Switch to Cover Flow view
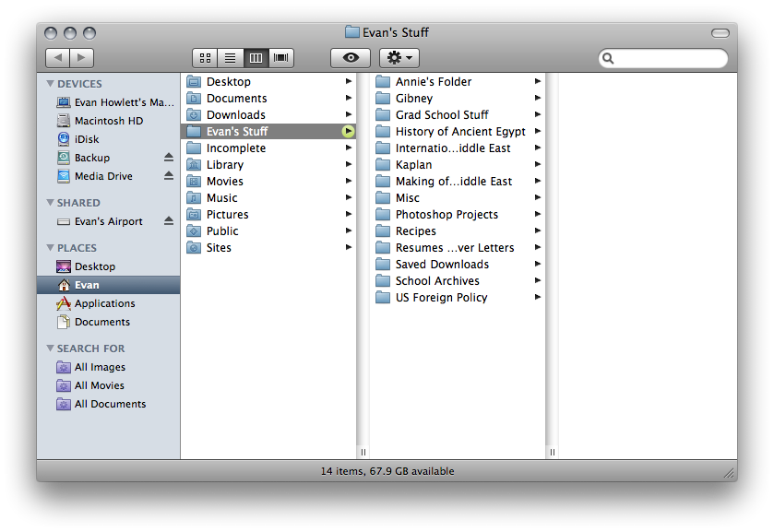This screenshot has height=532, width=774. (x=281, y=58)
